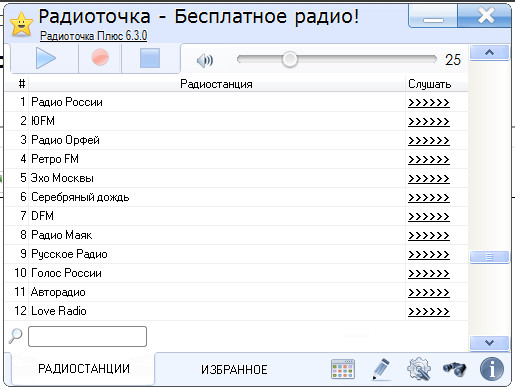Listen to Серебряный дождь via its arrows link
Image resolution: width=515 pixels, height=390 pixels.
[x=429, y=197]
